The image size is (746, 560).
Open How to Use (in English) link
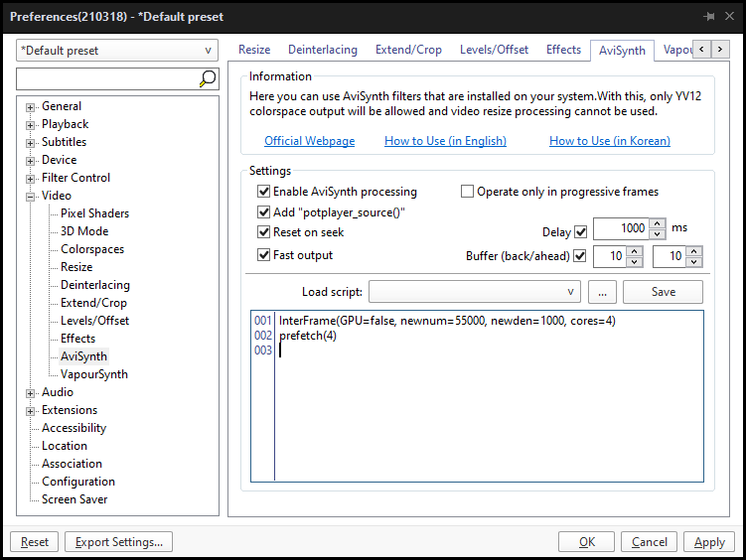pos(445,141)
